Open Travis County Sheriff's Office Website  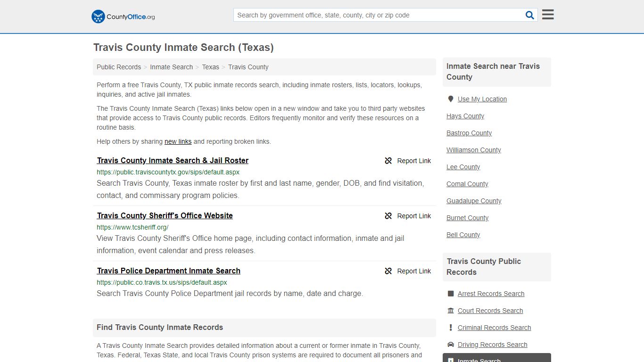tap(165, 215)
